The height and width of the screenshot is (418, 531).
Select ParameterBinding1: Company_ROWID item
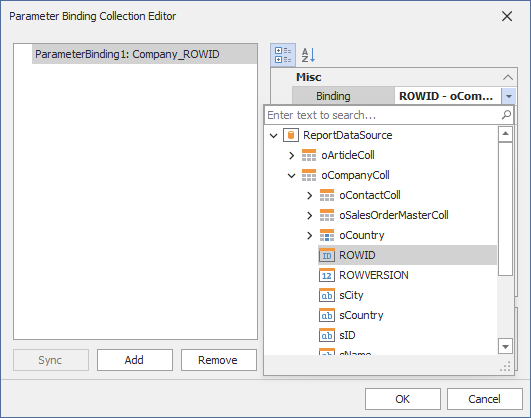tap(145, 54)
